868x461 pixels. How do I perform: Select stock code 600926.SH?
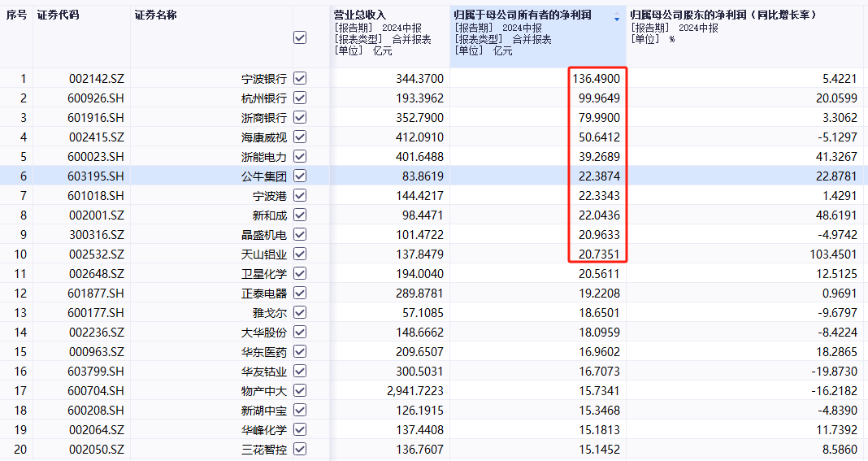(96, 98)
